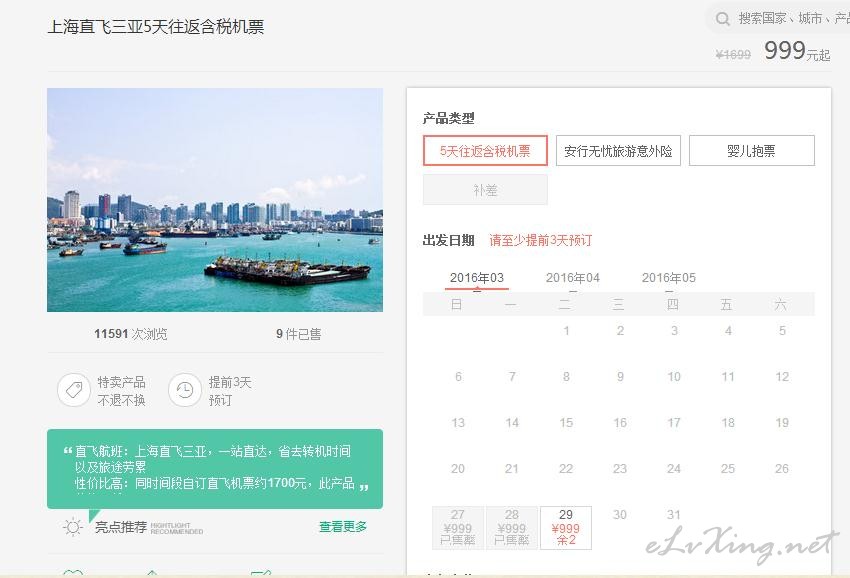Screen dimensions: 850x578
Task: Click the clock icon for 提前3天预订
Action: [184, 390]
